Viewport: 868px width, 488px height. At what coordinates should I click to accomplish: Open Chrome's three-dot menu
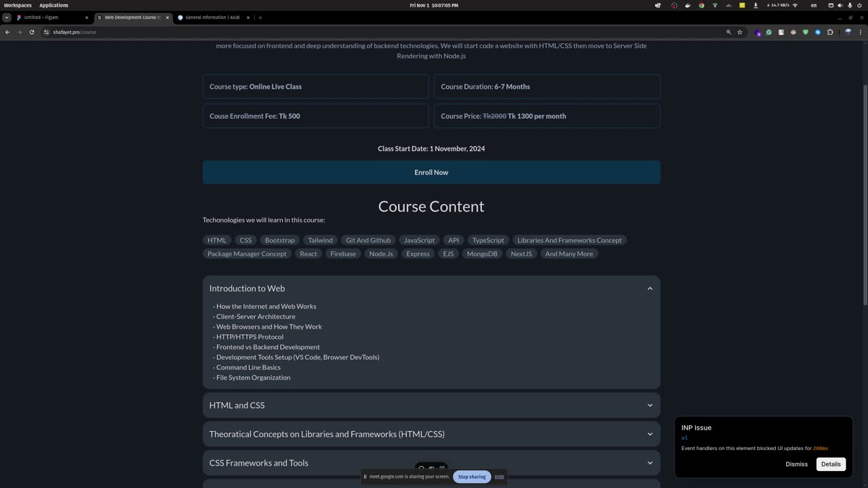point(861,32)
